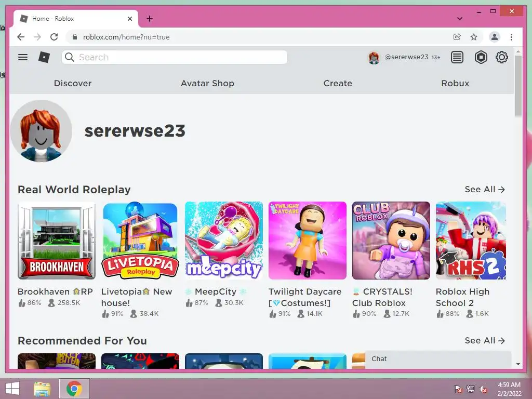Click the MeepCity title text
This screenshot has height=399, width=532.
point(216,291)
